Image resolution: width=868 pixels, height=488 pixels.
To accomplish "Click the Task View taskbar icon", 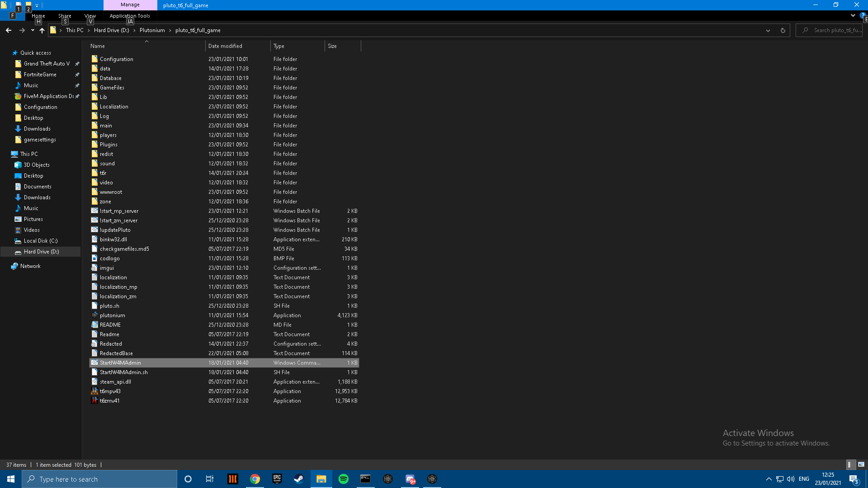I will pyautogui.click(x=210, y=479).
